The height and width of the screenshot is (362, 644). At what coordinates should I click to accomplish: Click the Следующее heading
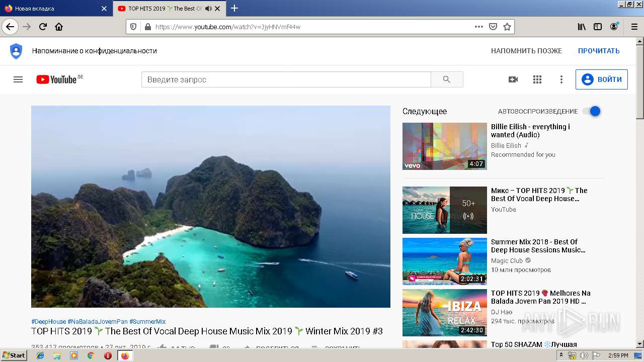coord(425,112)
